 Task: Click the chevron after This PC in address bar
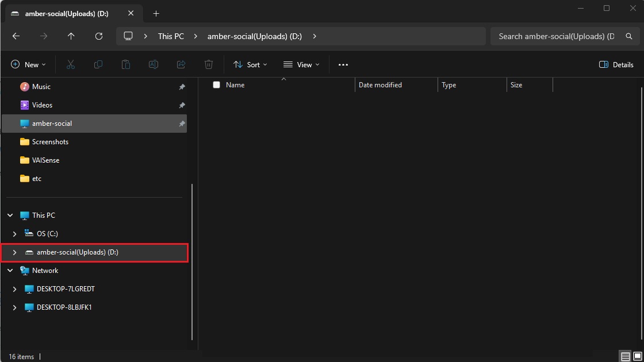pos(195,36)
